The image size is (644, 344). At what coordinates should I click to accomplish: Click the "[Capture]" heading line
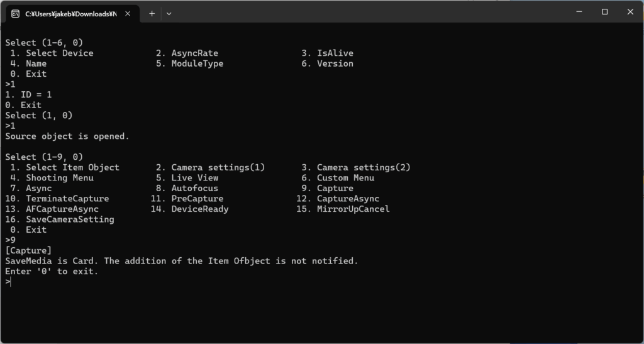[28, 250]
